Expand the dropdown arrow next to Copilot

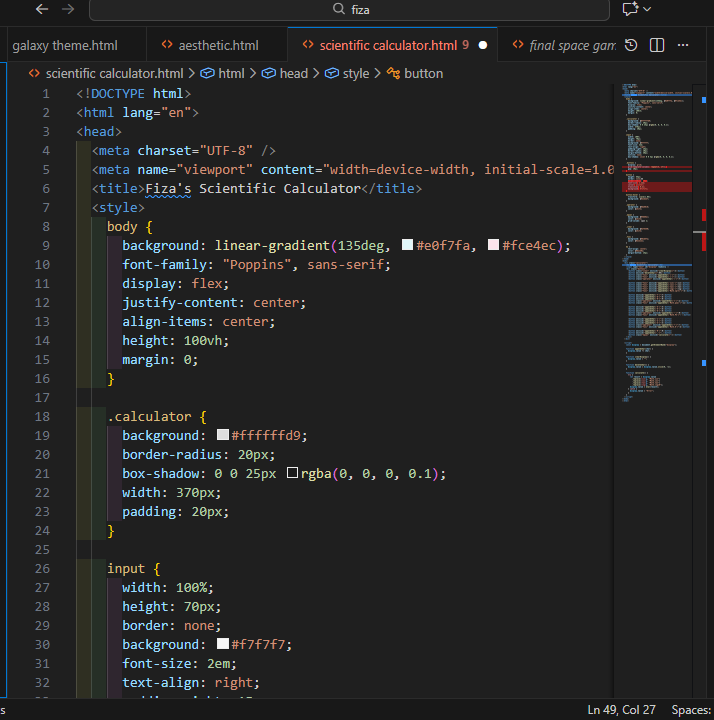(x=648, y=9)
